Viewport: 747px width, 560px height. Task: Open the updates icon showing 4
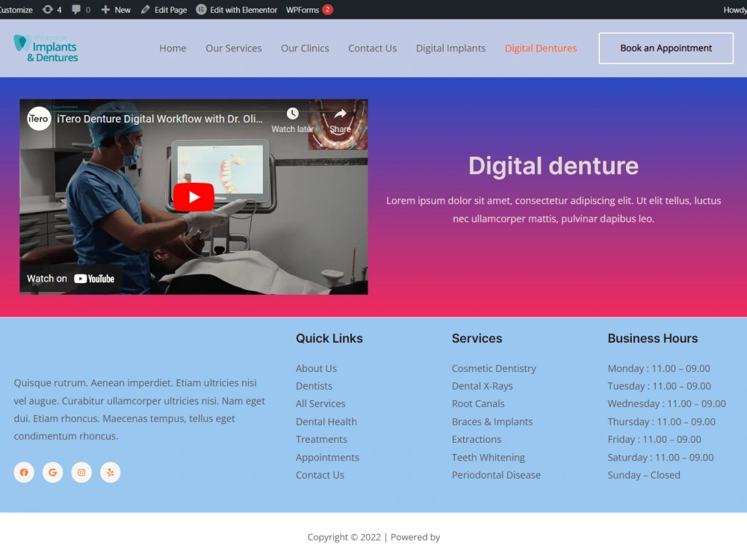pos(52,10)
